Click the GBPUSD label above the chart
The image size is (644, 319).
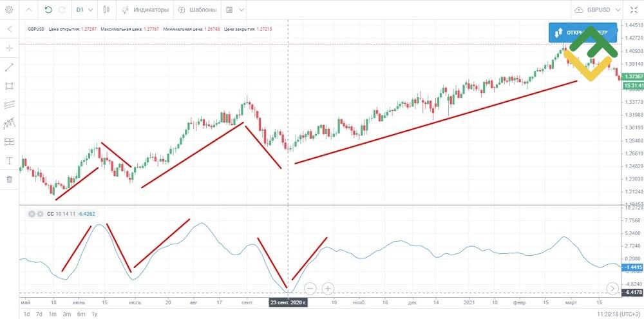click(36, 29)
